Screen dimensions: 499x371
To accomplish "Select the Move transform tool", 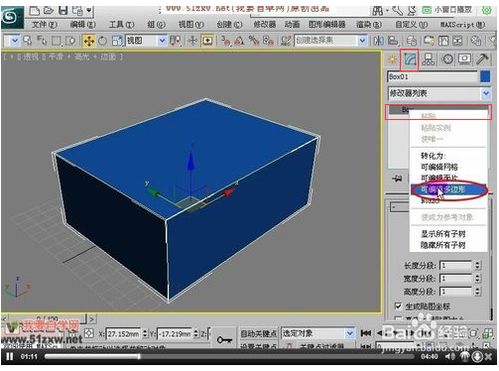I will click(89, 41).
